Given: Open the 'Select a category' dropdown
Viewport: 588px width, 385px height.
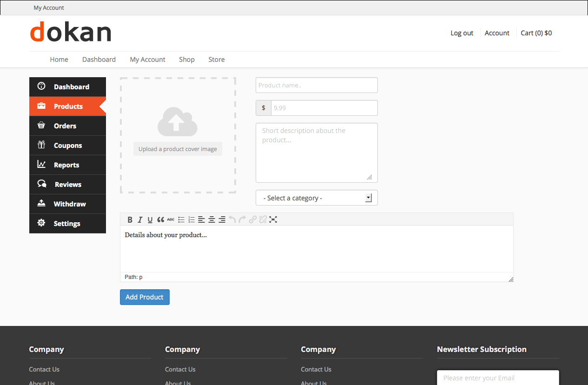Looking at the screenshot, I should coord(317,198).
